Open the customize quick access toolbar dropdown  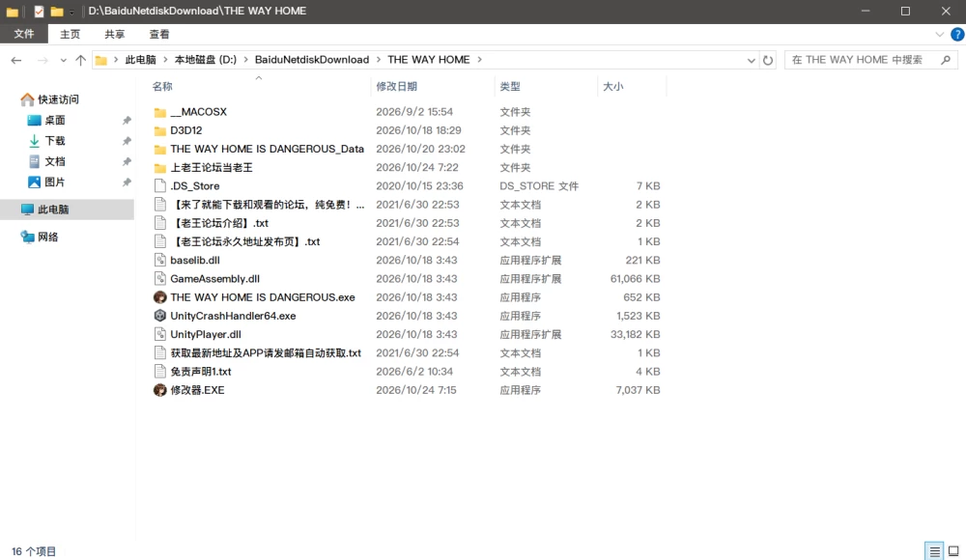coord(71,12)
